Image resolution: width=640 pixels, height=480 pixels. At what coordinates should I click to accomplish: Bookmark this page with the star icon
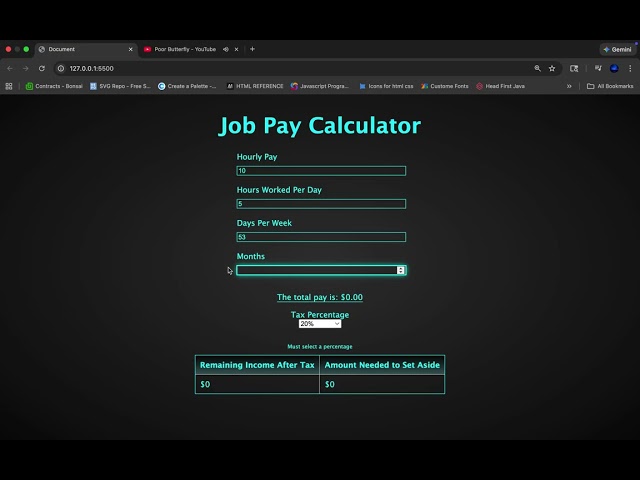[552, 69]
